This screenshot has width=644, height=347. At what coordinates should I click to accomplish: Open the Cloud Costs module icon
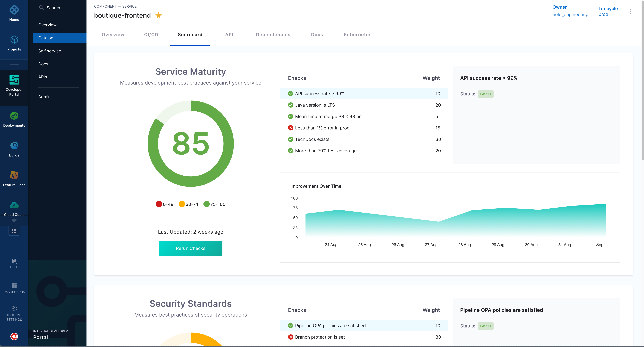pos(14,205)
